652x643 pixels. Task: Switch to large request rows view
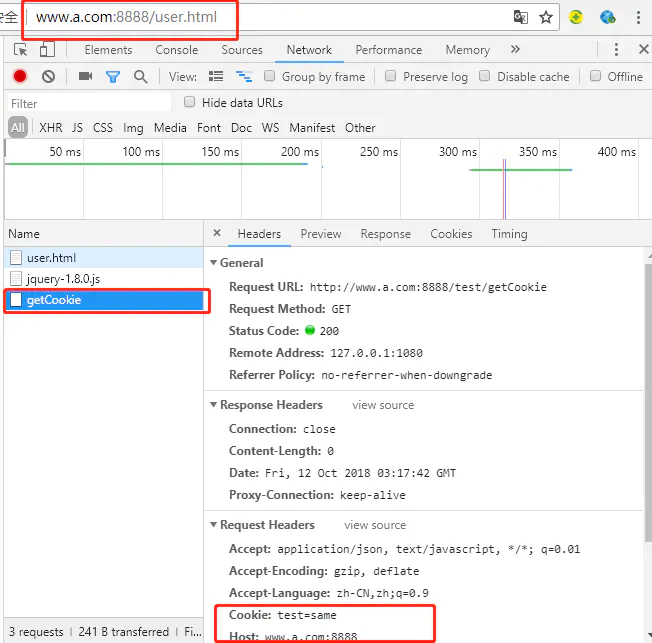click(x=216, y=77)
